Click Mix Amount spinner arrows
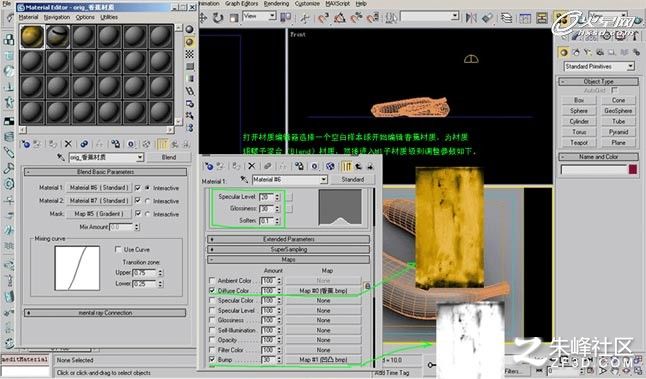This screenshot has width=646, height=379. pyautogui.click(x=137, y=227)
